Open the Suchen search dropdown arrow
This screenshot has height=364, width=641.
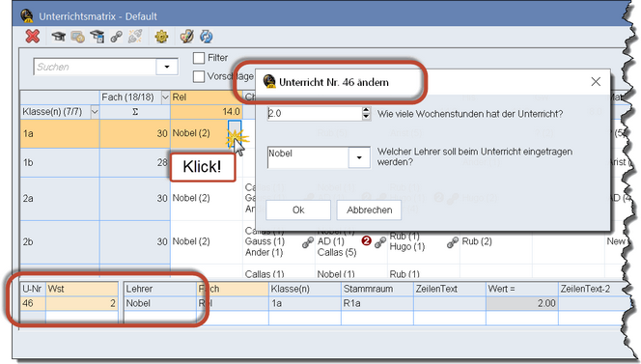[167, 67]
